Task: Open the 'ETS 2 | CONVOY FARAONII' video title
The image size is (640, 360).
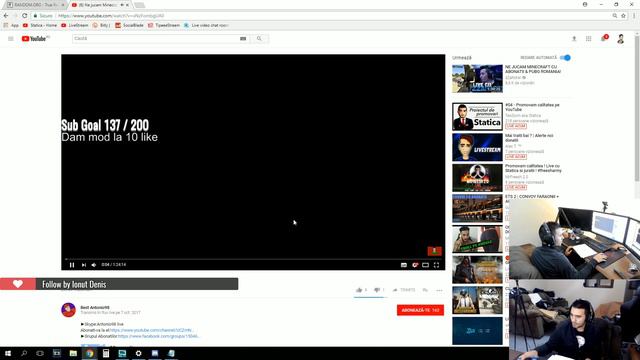Action: point(532,197)
